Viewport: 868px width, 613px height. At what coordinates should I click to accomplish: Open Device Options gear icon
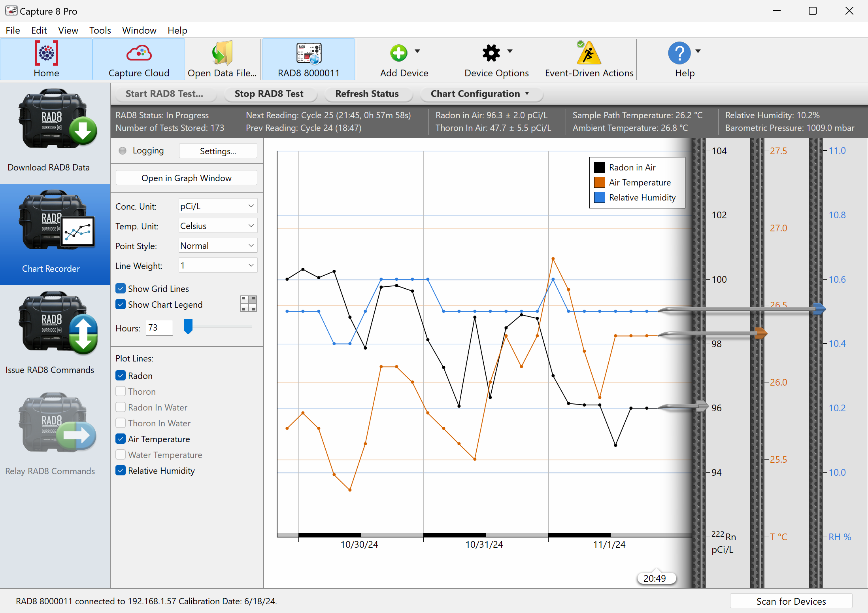point(491,53)
